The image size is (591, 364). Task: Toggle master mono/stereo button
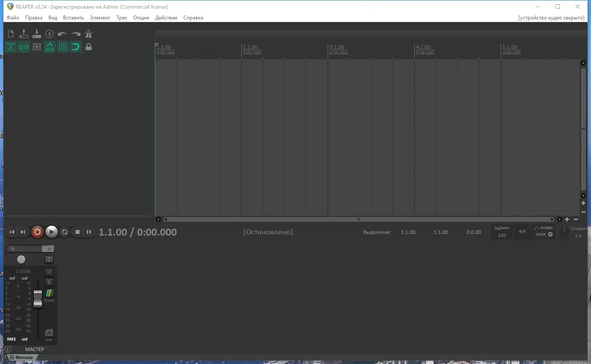49,259
